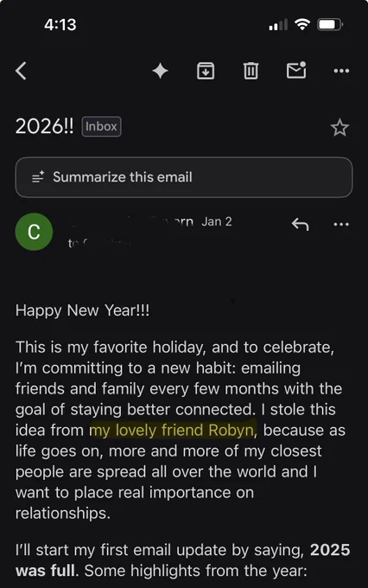
Task: Tap the Inbox label chip
Action: coord(101,126)
